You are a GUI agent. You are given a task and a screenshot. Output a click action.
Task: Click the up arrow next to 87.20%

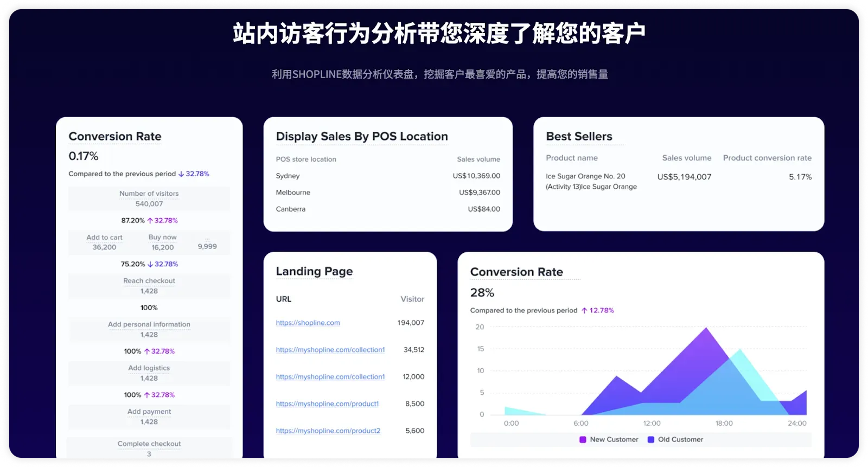(150, 221)
